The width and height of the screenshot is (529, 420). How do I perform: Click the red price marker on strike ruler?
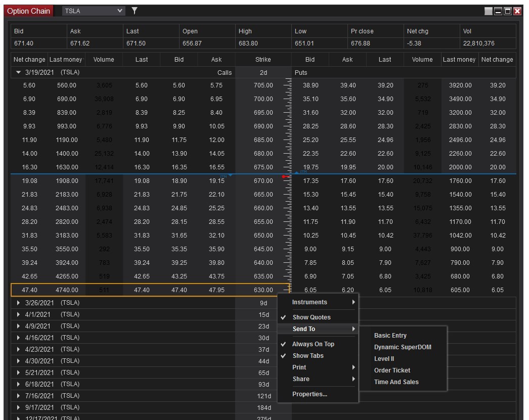tap(285, 177)
